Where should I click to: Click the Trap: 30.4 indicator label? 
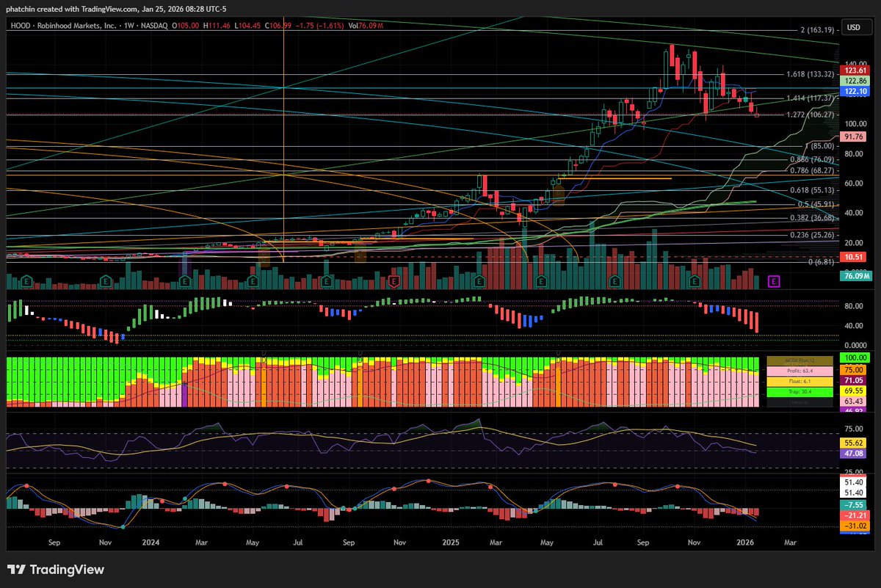coord(800,392)
